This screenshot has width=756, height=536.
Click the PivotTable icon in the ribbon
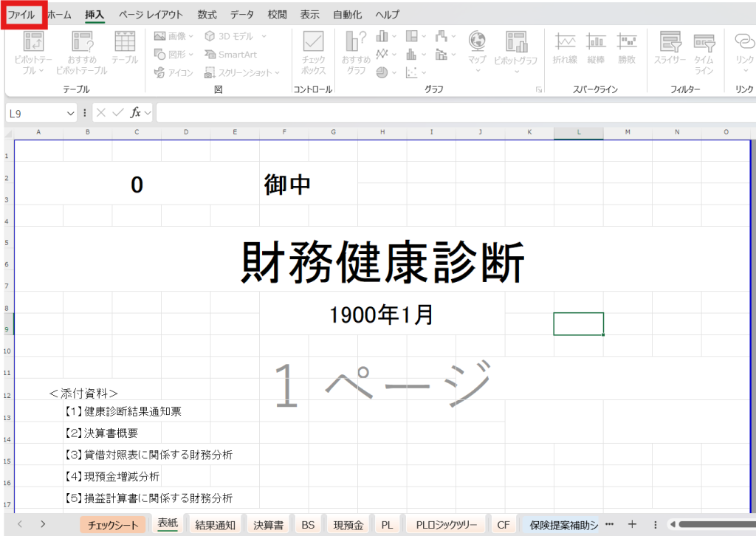click(x=33, y=43)
